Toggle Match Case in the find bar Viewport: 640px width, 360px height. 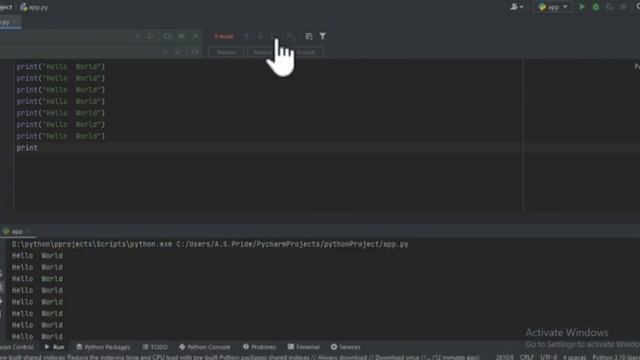[168, 36]
